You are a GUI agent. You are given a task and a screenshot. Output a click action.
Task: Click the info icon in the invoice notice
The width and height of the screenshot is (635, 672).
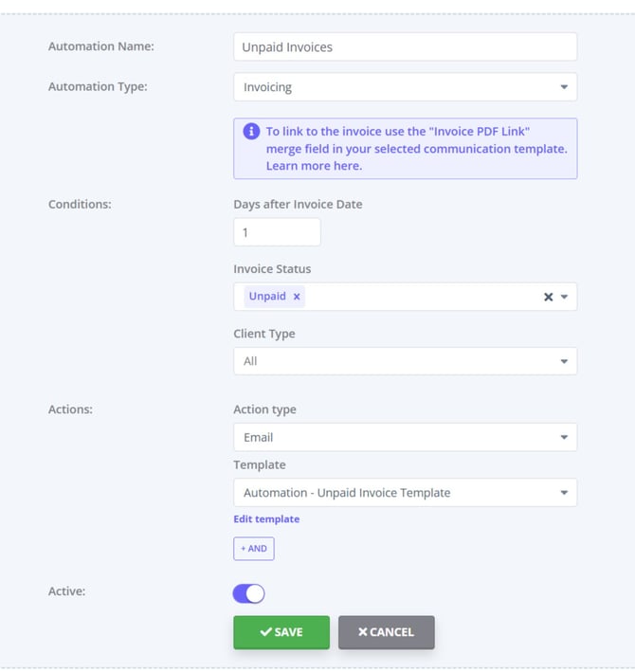click(251, 132)
